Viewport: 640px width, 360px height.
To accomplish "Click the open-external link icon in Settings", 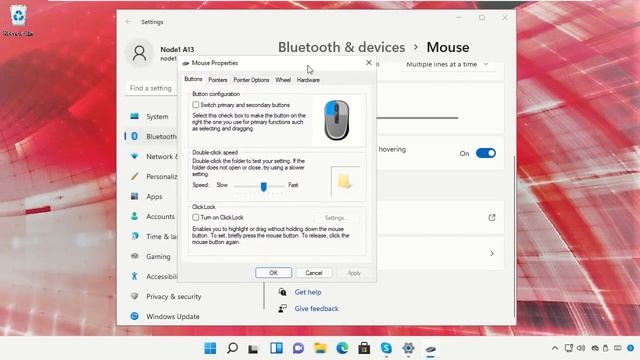I will coord(492,218).
